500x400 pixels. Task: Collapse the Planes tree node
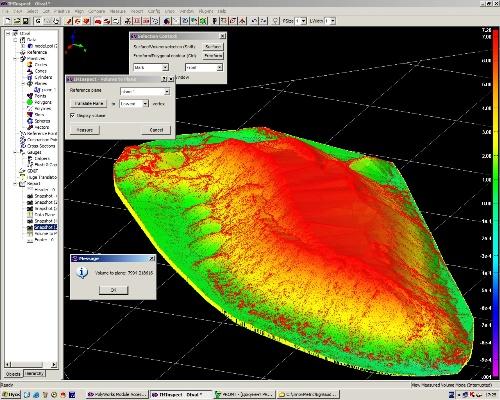coord(23,84)
